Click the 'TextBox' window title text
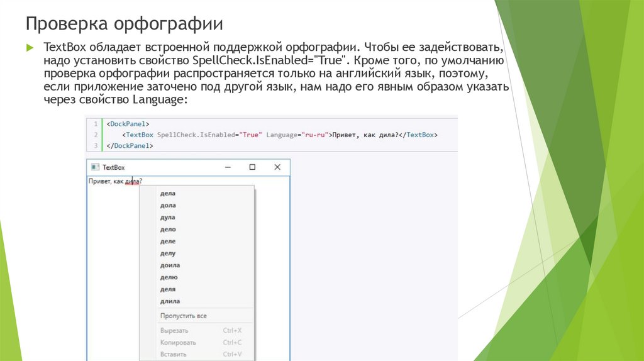644x361 pixels. point(113,167)
